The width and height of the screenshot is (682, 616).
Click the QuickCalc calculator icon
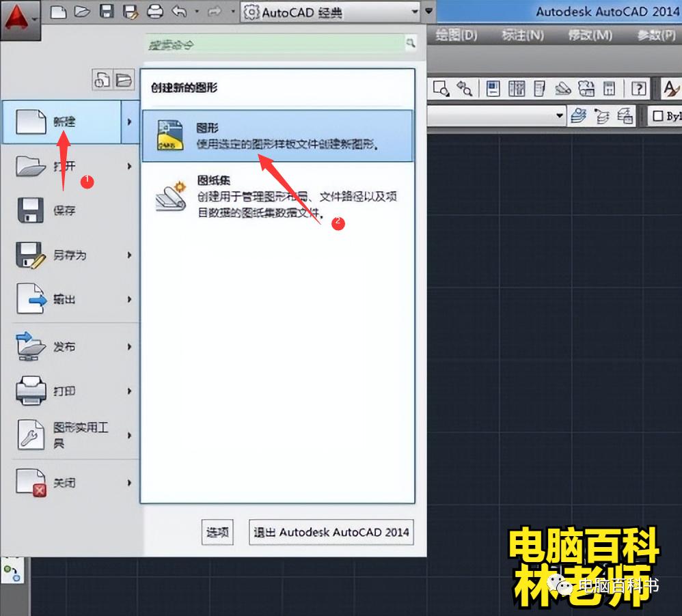(x=610, y=87)
